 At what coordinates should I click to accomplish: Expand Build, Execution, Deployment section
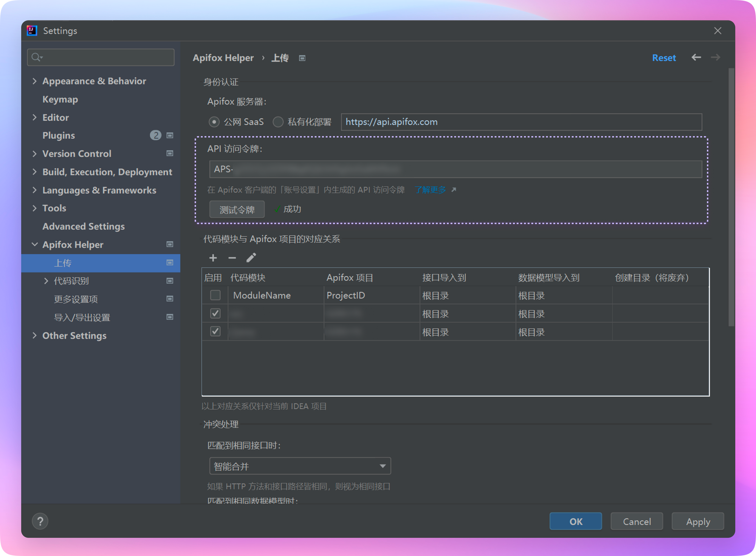tap(35, 172)
